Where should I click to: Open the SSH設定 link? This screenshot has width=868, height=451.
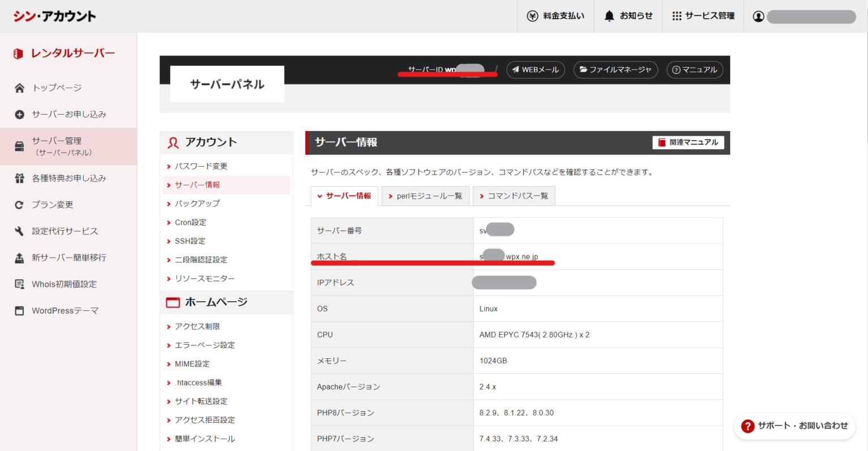click(190, 241)
